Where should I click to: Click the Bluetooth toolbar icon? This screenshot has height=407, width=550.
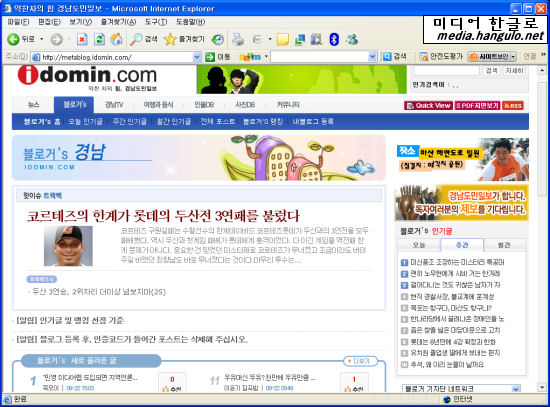pyautogui.click(x=334, y=39)
